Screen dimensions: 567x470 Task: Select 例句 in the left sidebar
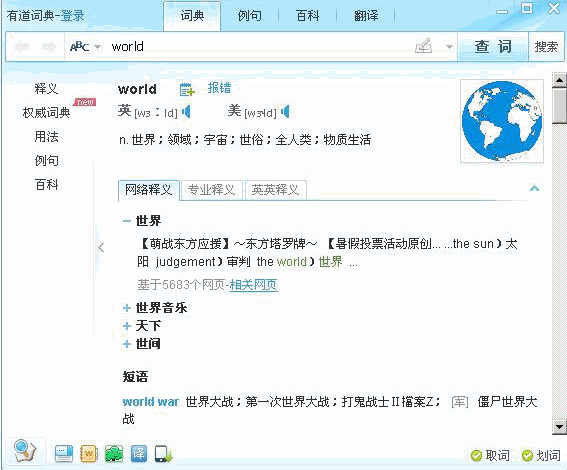pos(46,161)
